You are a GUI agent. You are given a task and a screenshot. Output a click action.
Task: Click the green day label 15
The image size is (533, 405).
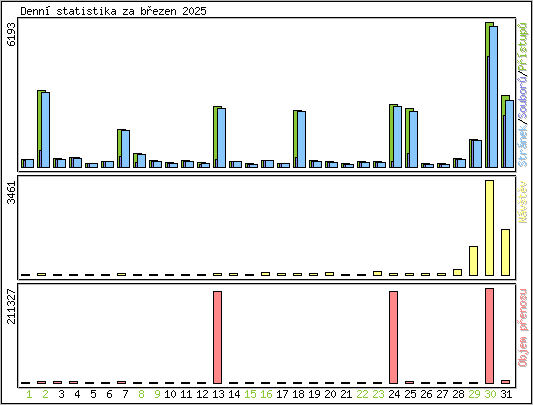[x=250, y=394]
